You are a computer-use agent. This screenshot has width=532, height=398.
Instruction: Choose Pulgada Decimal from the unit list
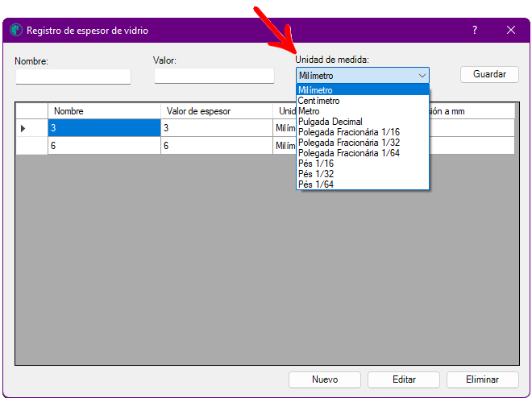coord(363,122)
